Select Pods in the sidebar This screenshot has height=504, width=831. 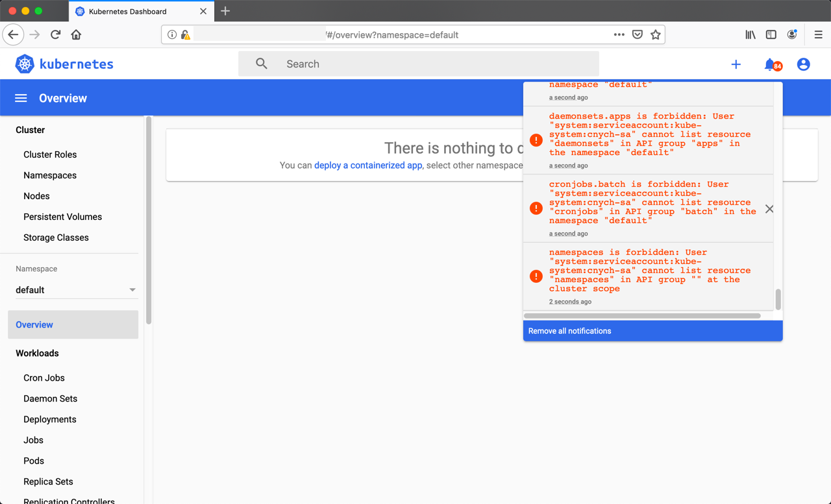[34, 461]
